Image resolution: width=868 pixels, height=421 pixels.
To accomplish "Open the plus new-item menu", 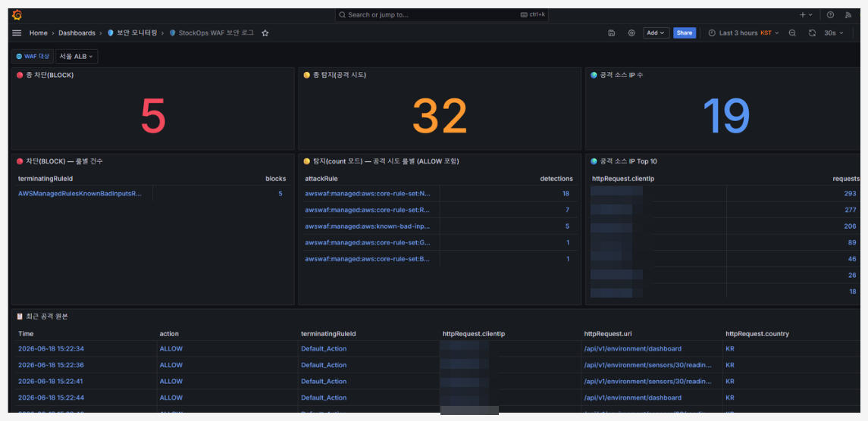I will tap(806, 15).
